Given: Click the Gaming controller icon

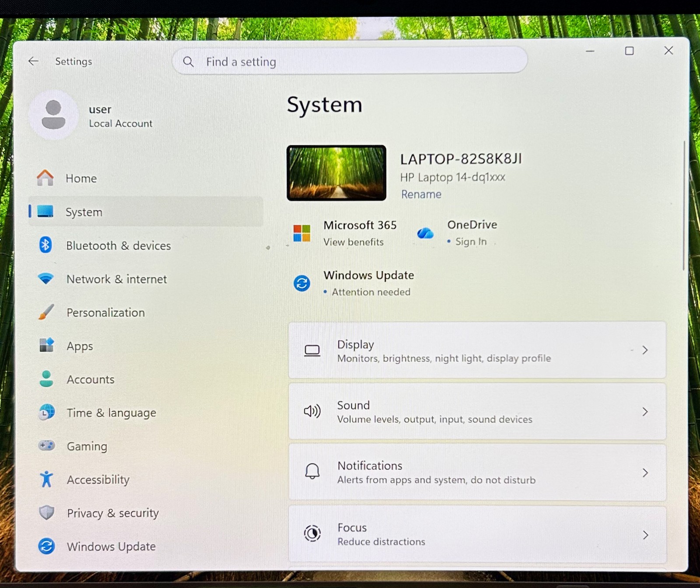Looking at the screenshot, I should coord(46,445).
